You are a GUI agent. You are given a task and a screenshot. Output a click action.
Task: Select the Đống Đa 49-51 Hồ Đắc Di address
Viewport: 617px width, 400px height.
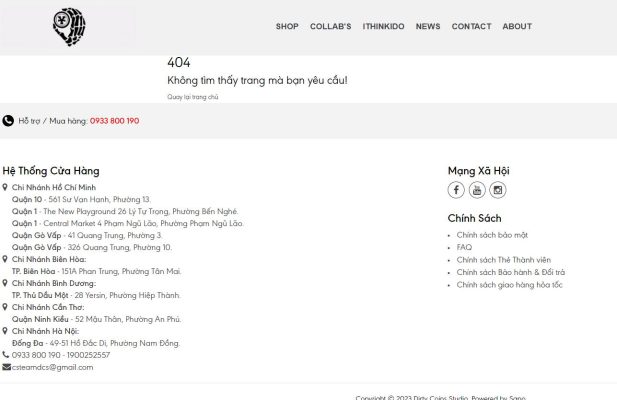click(x=96, y=343)
